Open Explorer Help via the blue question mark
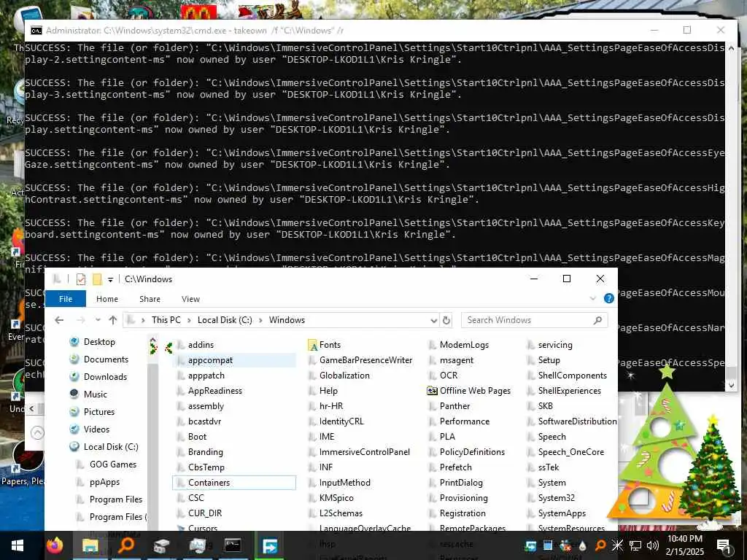747x560 pixels. [x=609, y=298]
